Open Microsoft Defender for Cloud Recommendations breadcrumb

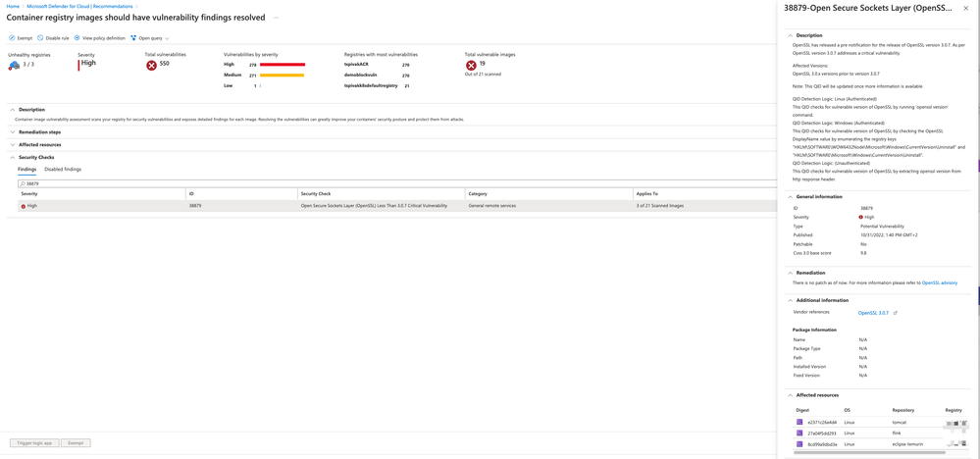click(80, 6)
